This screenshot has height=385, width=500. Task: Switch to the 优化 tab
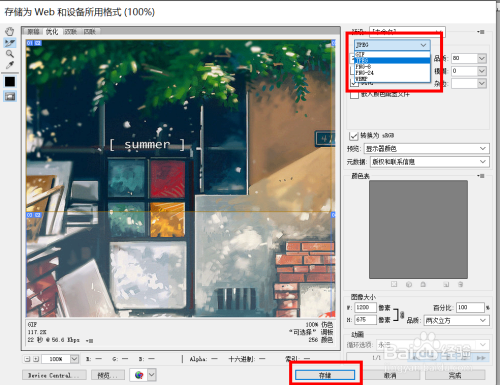pyautogui.click(x=52, y=32)
